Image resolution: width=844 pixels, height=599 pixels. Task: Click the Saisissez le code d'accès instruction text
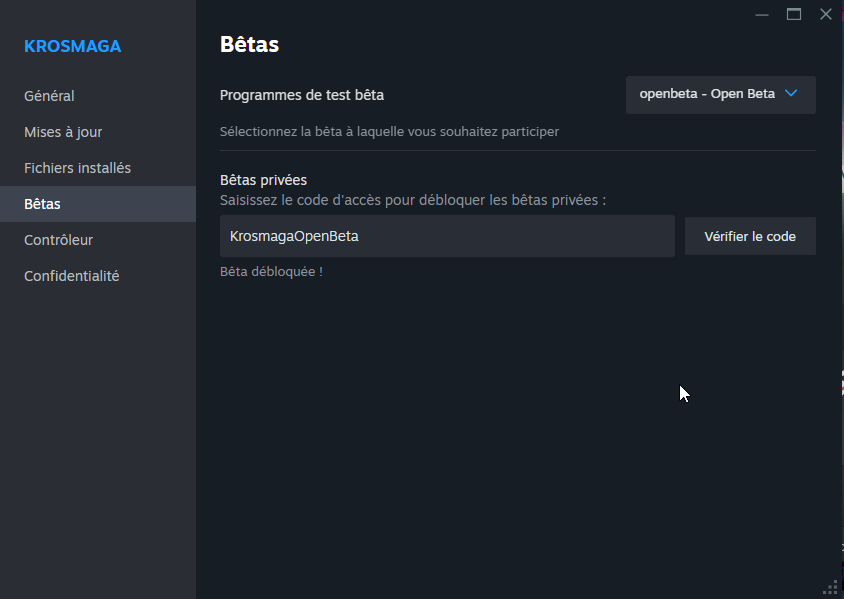(413, 200)
